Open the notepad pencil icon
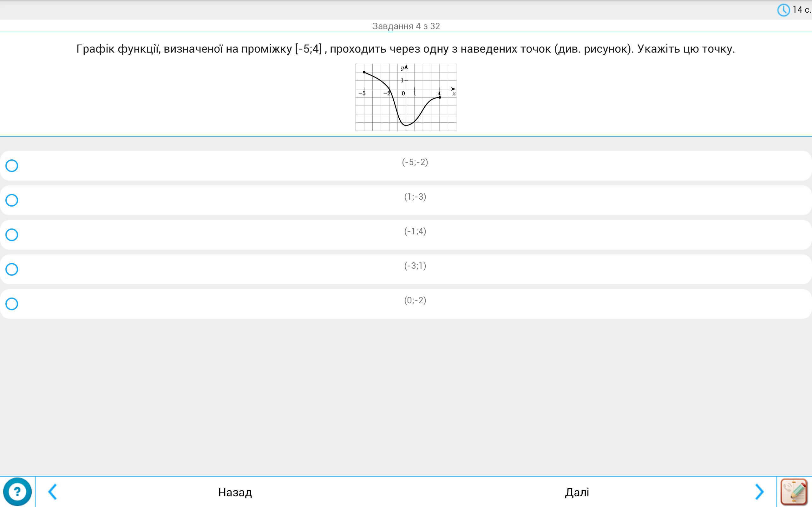Viewport: 812px width, 507px height. tap(794, 491)
